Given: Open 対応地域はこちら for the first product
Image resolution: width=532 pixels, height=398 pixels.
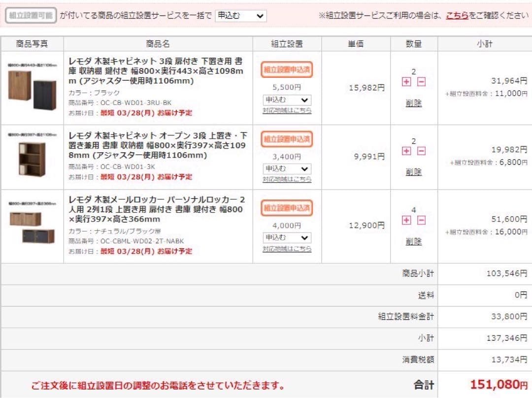Looking at the screenshot, I should point(287,111).
